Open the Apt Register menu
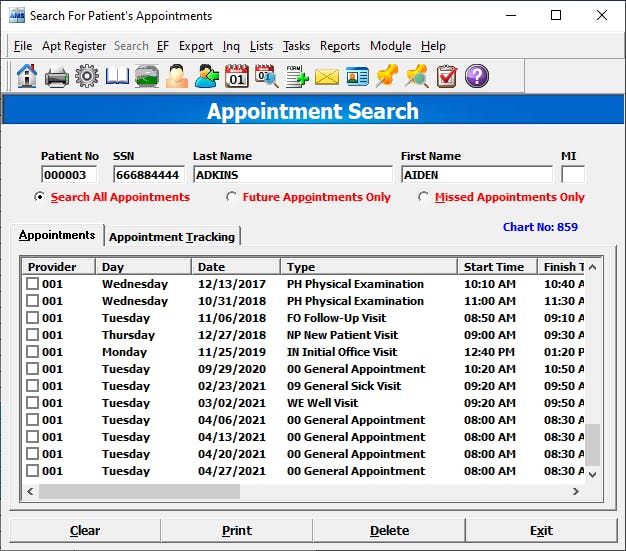Viewport: 626px width, 551px height. (x=74, y=46)
